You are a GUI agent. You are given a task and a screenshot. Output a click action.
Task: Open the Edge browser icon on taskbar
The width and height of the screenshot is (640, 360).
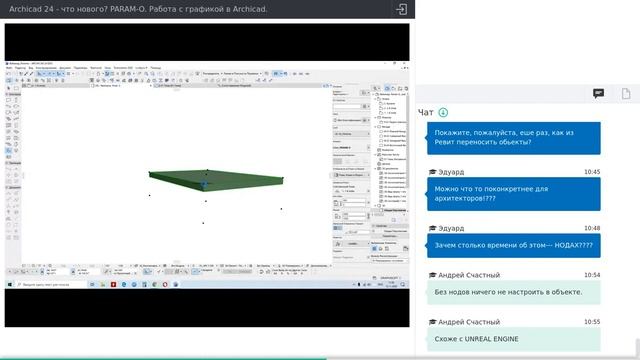pyautogui.click(x=124, y=284)
